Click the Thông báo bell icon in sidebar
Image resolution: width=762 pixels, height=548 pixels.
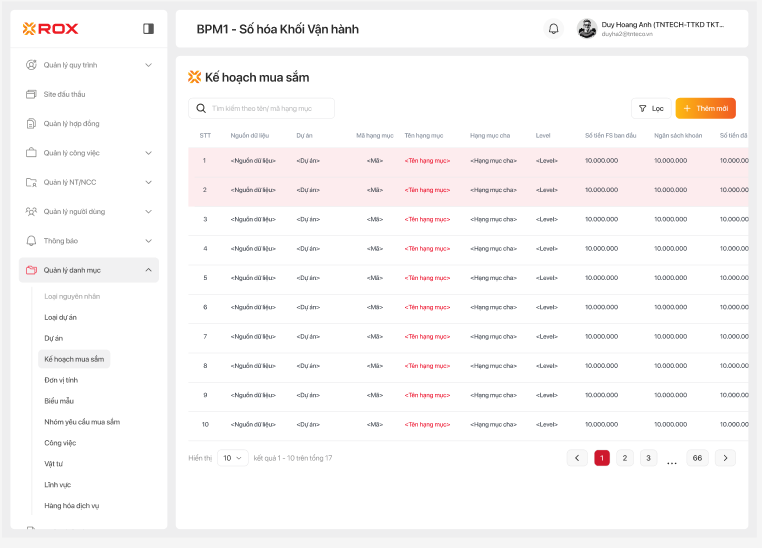point(31,241)
